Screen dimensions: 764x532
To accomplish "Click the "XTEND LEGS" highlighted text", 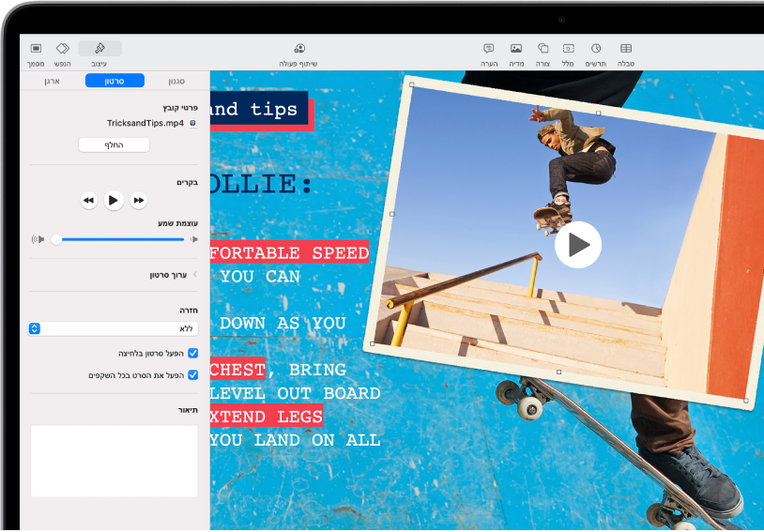I will [x=267, y=416].
